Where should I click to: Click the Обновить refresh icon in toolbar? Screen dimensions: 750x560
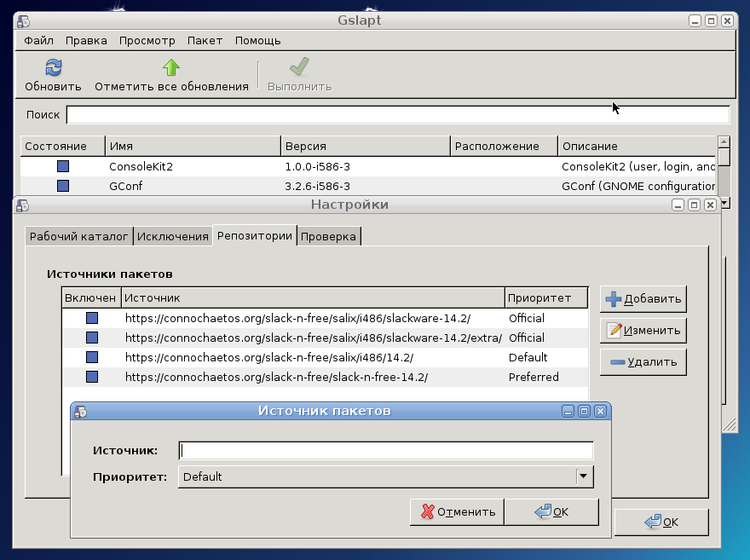tap(53, 67)
